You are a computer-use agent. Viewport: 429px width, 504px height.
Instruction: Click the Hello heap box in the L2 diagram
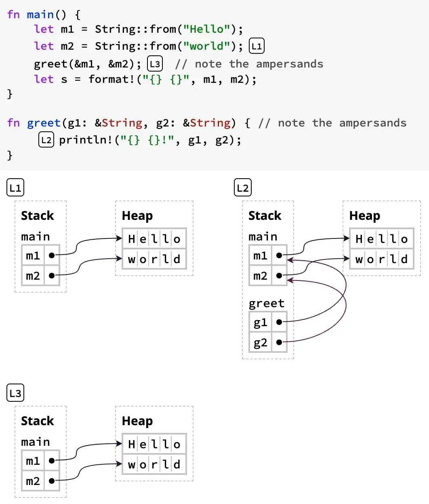(381, 239)
